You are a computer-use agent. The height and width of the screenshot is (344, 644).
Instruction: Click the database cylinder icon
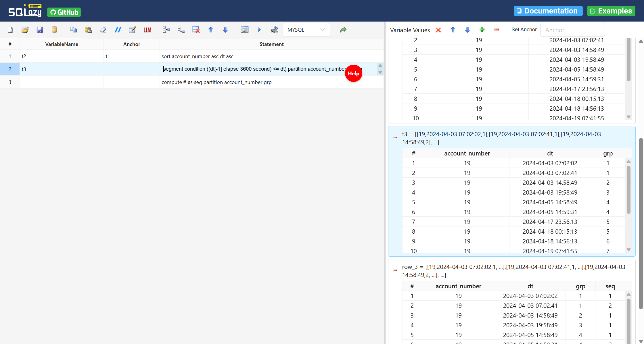(x=54, y=30)
